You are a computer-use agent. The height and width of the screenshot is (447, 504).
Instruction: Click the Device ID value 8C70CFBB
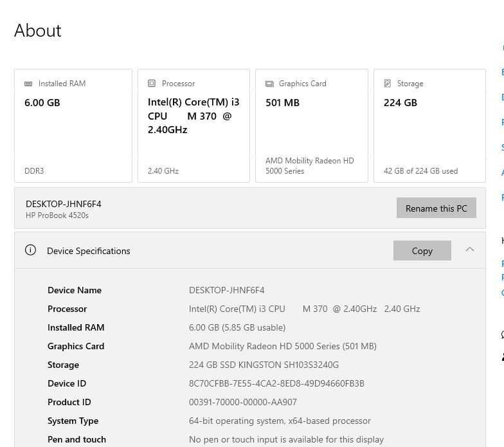tap(276, 383)
